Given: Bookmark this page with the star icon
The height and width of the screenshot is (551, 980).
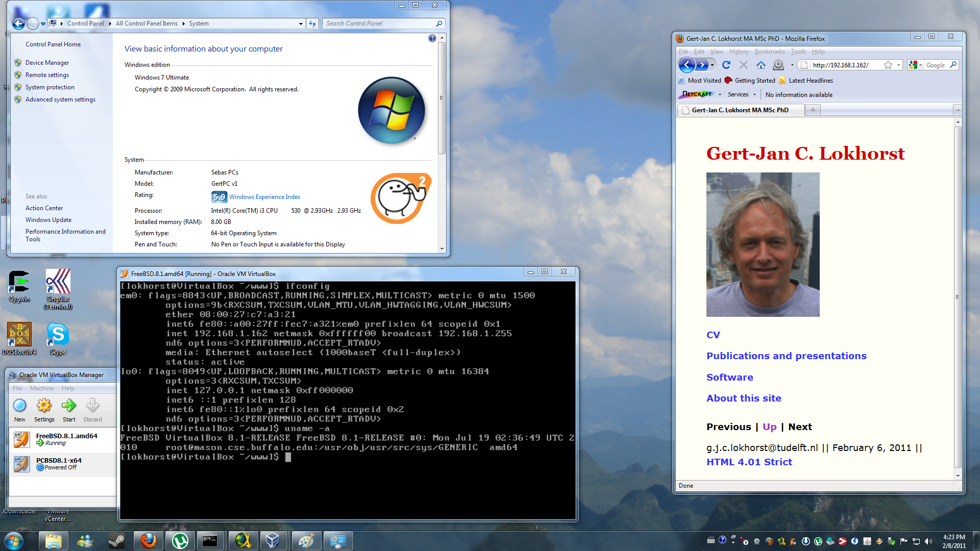Looking at the screenshot, I should pyautogui.click(x=888, y=65).
